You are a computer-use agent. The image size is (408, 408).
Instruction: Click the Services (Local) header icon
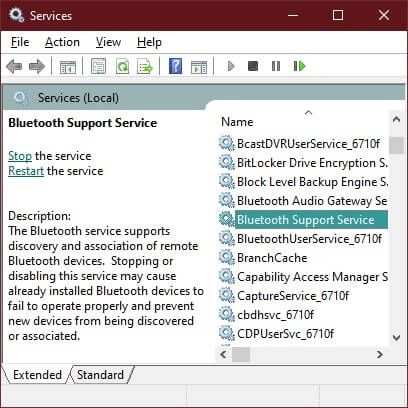(21, 98)
